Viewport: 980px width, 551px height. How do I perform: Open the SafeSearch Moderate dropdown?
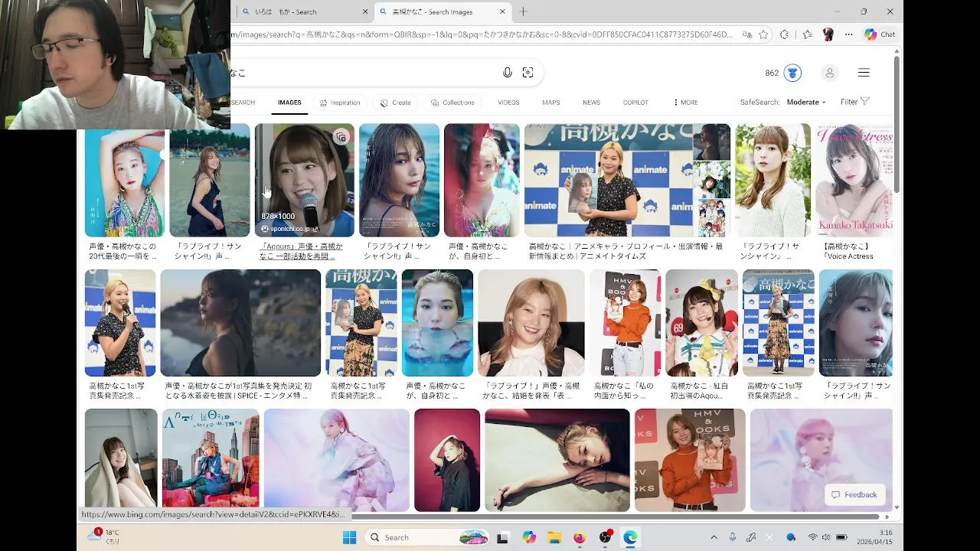pyautogui.click(x=806, y=102)
